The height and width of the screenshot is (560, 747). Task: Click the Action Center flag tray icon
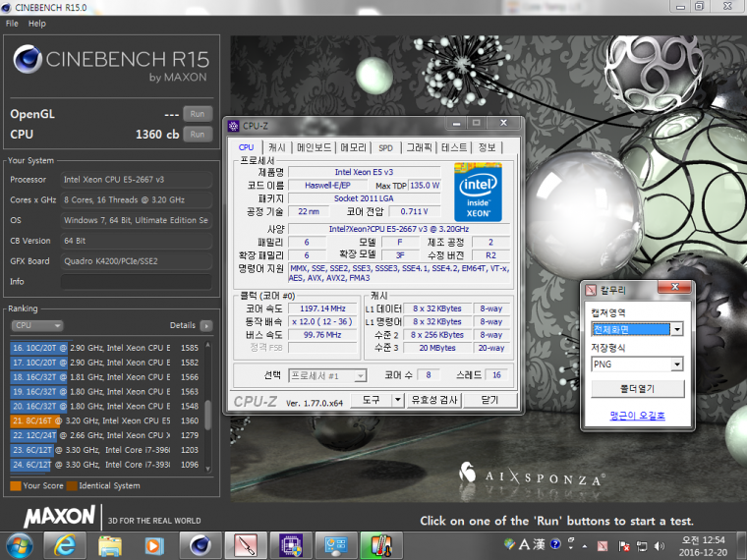[623, 546]
